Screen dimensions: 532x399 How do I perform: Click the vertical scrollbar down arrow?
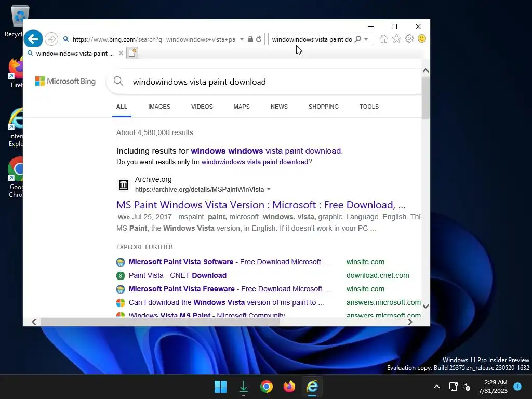coord(425,306)
